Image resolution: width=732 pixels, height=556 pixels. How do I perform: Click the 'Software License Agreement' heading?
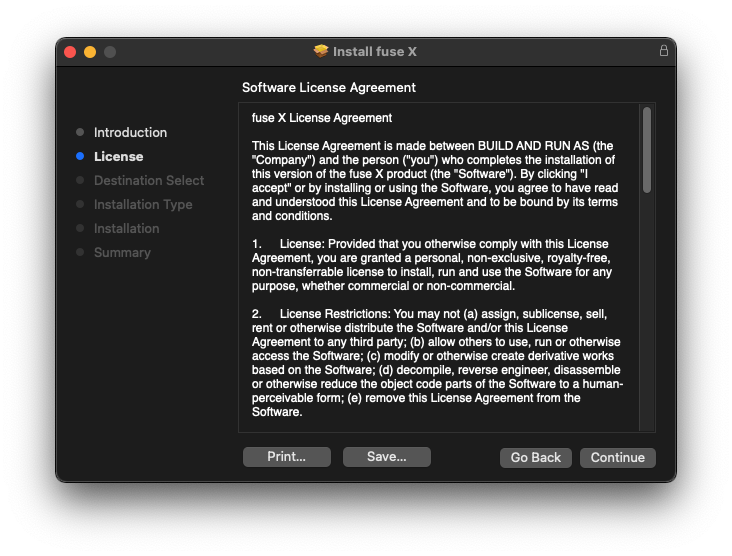click(329, 88)
